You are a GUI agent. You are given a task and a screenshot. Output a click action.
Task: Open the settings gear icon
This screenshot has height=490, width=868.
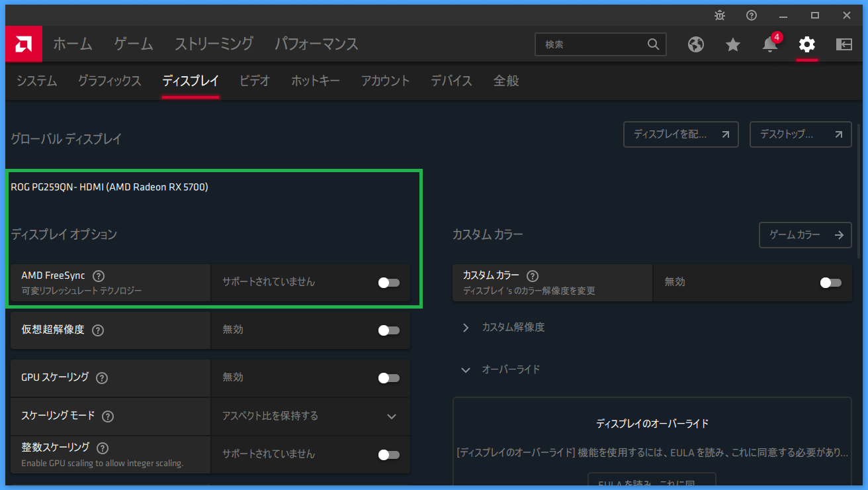click(807, 44)
